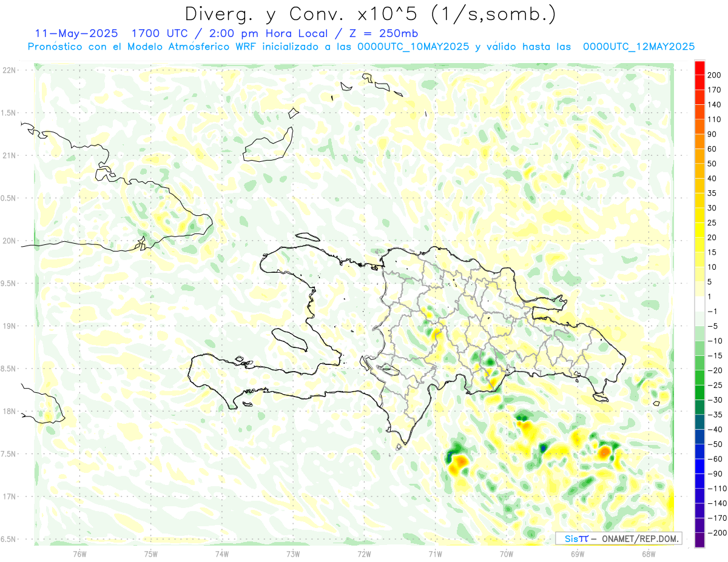Click the '140' color scale label
This screenshot has width=728, height=562.
(714, 104)
